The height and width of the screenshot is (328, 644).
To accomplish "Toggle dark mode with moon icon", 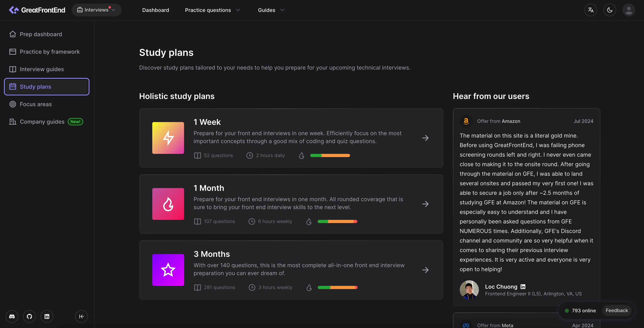I will pyautogui.click(x=610, y=10).
